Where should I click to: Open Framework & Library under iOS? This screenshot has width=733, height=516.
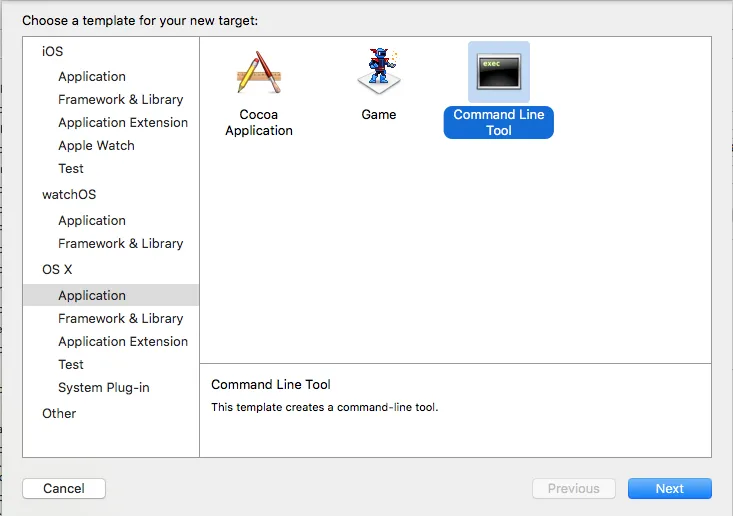pyautogui.click(x=121, y=100)
